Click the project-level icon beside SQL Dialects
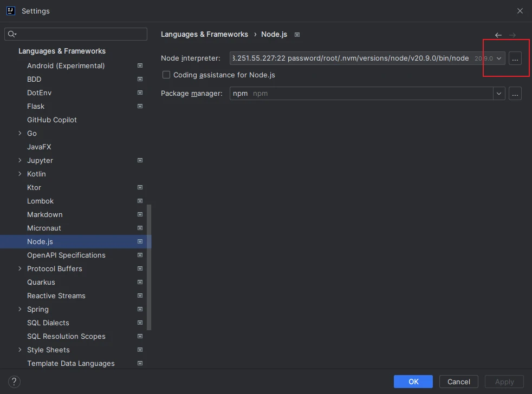The height and width of the screenshot is (394, 532). click(140, 323)
